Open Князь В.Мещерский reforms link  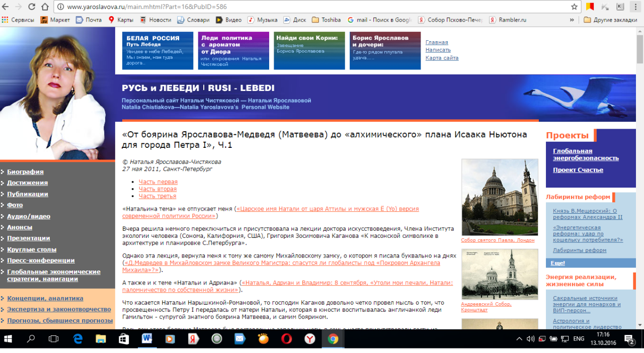[x=588, y=214]
